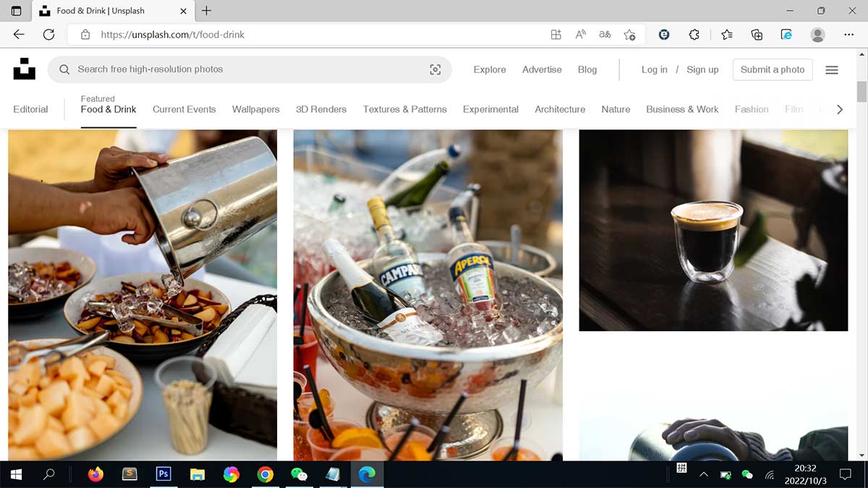The height and width of the screenshot is (488, 868).
Task: Show more topics with right chevron
Action: (840, 109)
